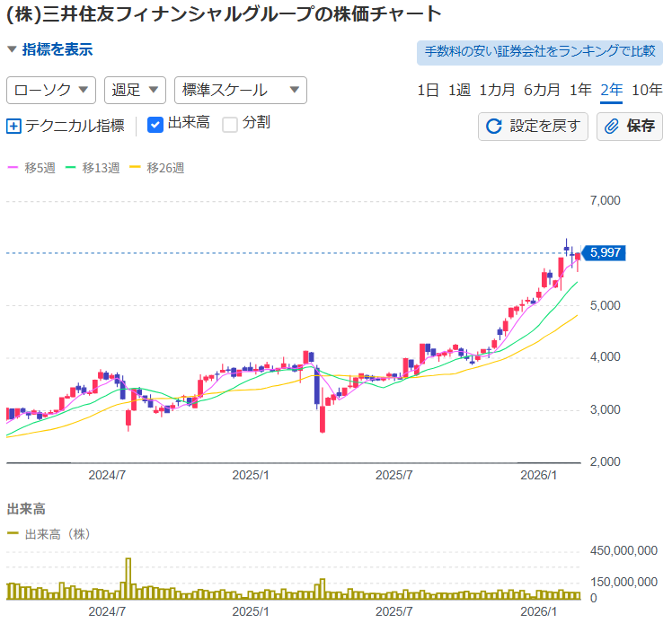
Task: Click the pink 移5週 legend marker
Action: click(13, 168)
